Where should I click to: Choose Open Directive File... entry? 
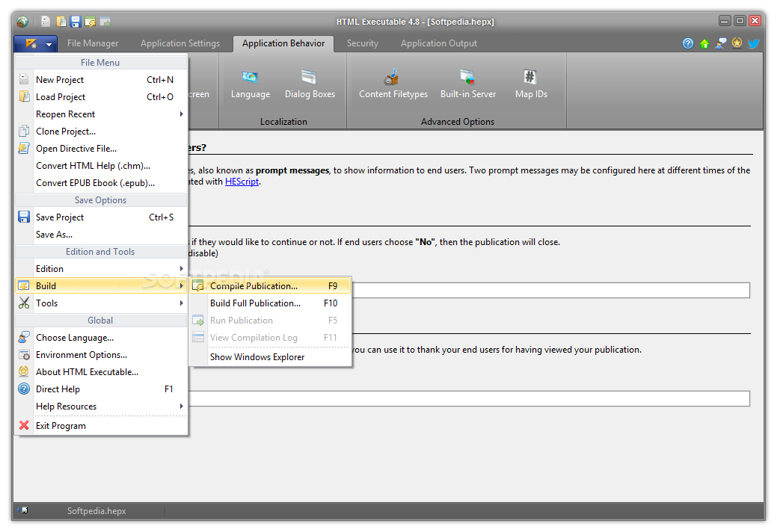[x=101, y=149]
